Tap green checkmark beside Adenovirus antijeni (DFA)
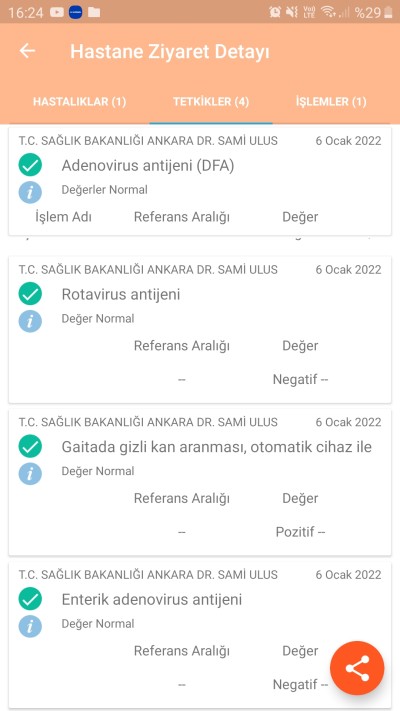This screenshot has height=711, width=400. [x=30, y=165]
